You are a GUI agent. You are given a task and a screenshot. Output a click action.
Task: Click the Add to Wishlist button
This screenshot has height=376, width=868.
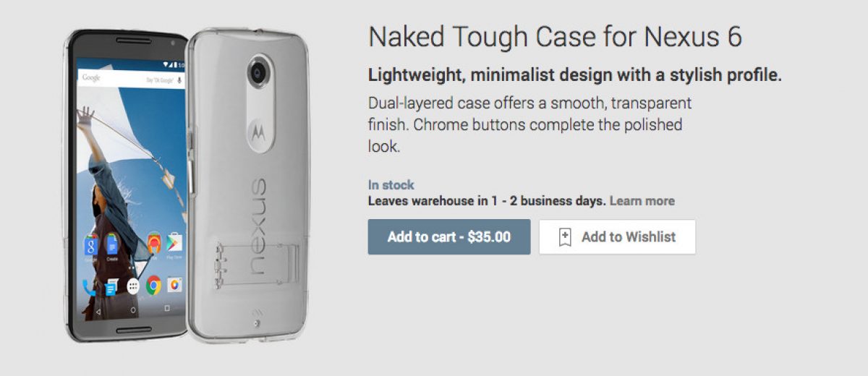click(x=617, y=237)
